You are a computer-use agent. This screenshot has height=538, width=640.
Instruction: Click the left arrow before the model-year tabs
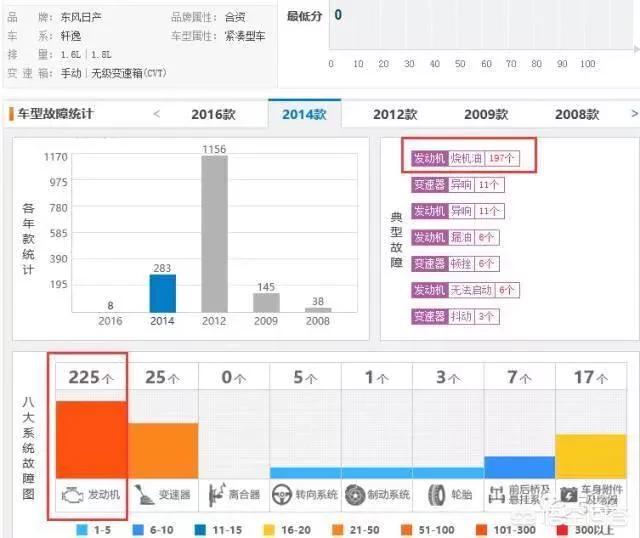156,114
